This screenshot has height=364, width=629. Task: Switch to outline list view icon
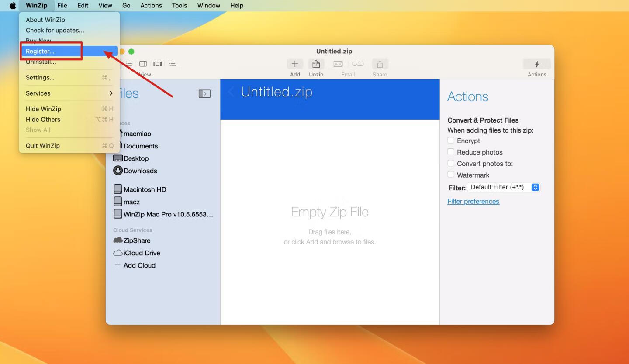click(172, 64)
